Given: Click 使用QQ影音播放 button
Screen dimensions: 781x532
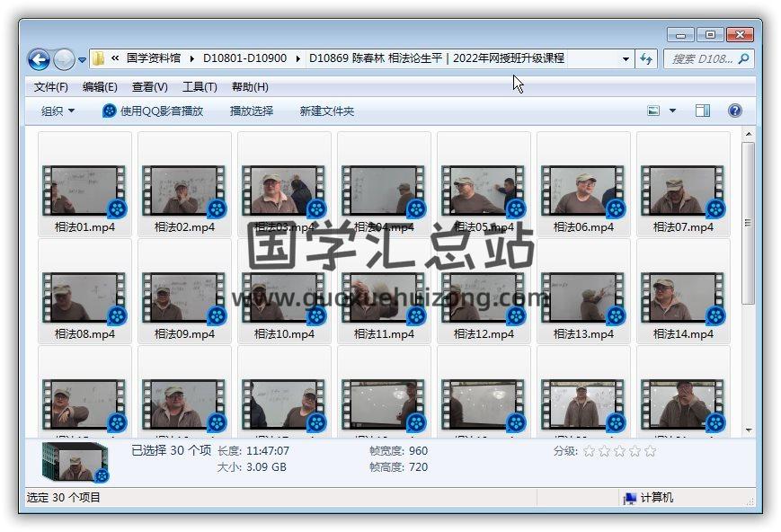Looking at the screenshot, I should (153, 111).
